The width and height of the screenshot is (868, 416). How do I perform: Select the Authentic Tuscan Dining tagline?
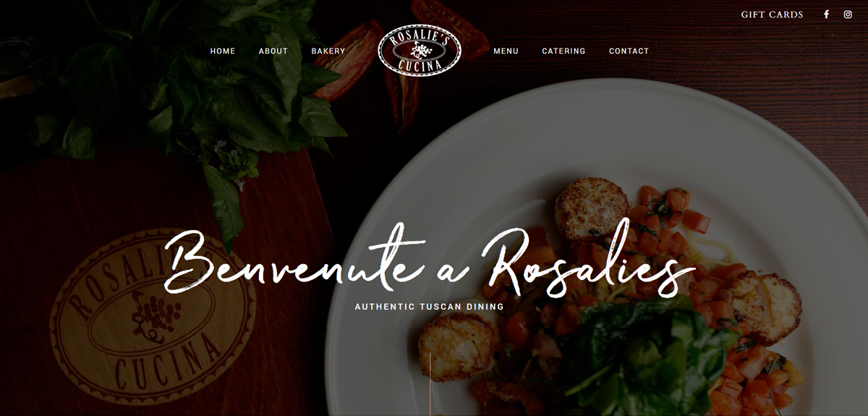430,307
